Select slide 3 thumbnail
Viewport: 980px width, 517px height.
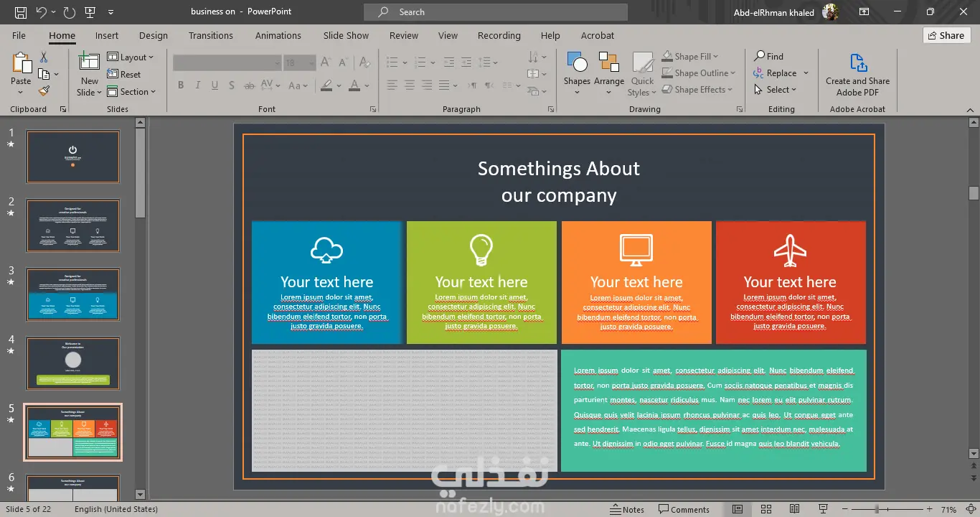(72, 294)
